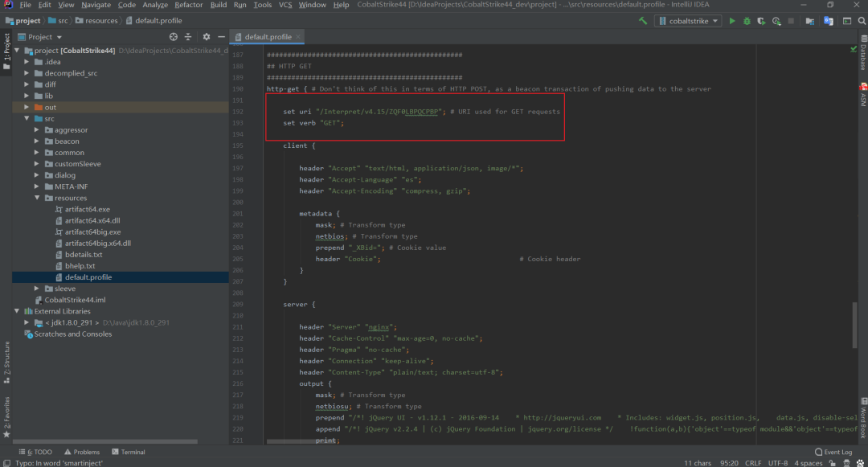868x467 pixels.
Task: Open the Database side tool window
Action: [x=863, y=54]
